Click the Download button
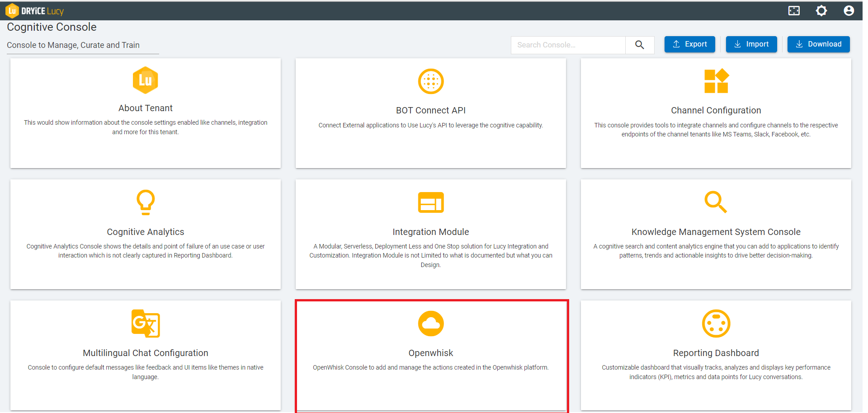The image size is (868, 413). [818, 44]
